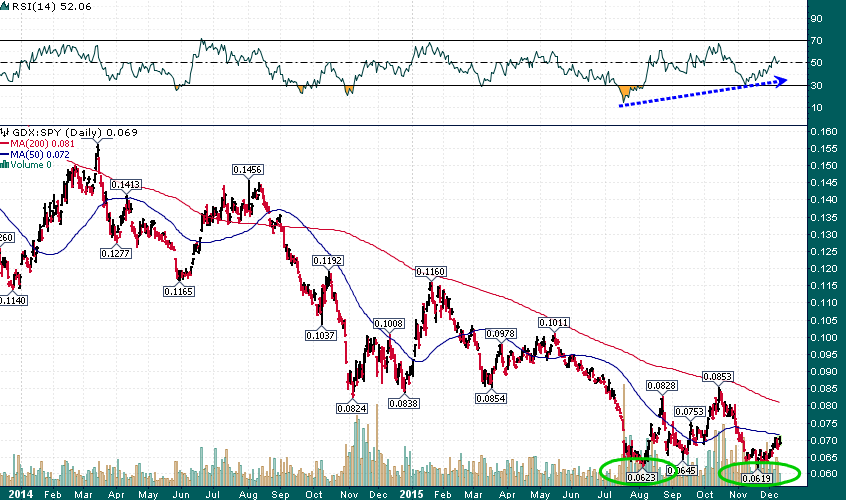Viewport: 846px width, 500px height.
Task: Click the 0.0753 price label
Action: pyautogui.click(x=690, y=412)
